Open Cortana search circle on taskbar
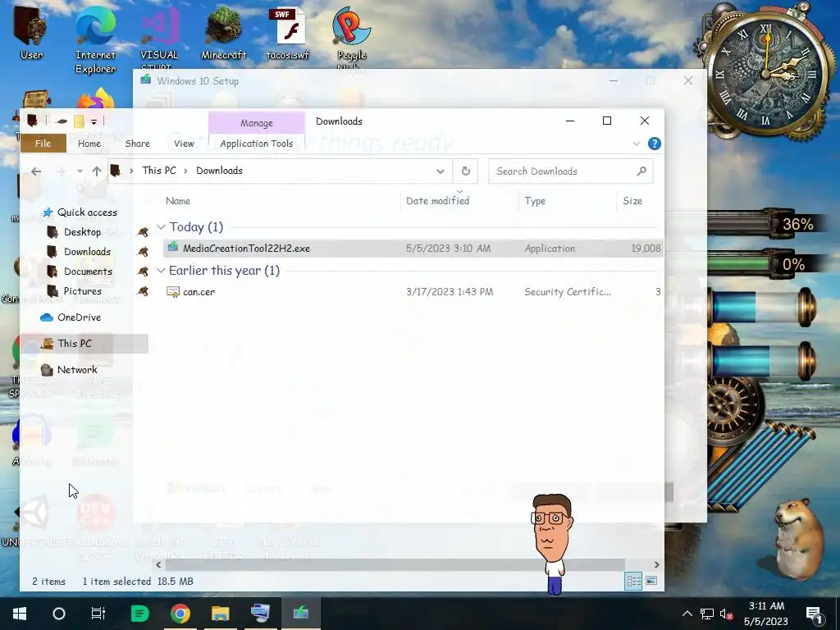The image size is (840, 630). (59, 614)
